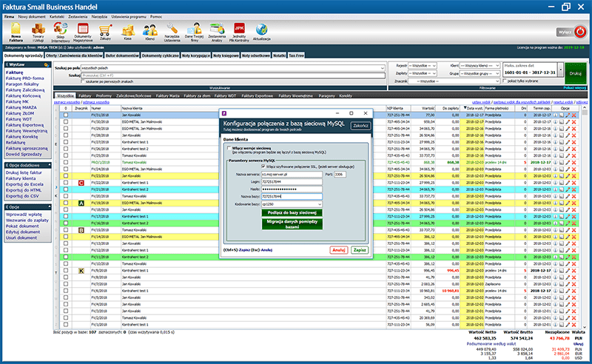Open the Grupa filter dropdown

pyautogui.click(x=480, y=73)
